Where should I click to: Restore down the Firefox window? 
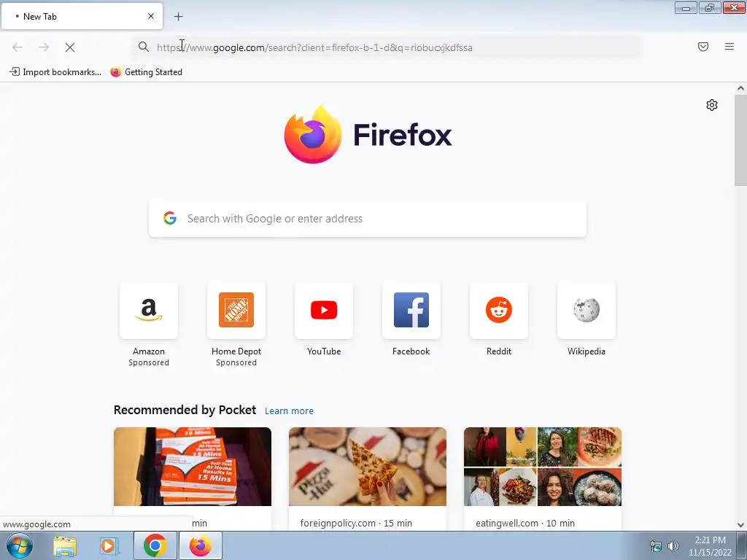[x=710, y=8]
